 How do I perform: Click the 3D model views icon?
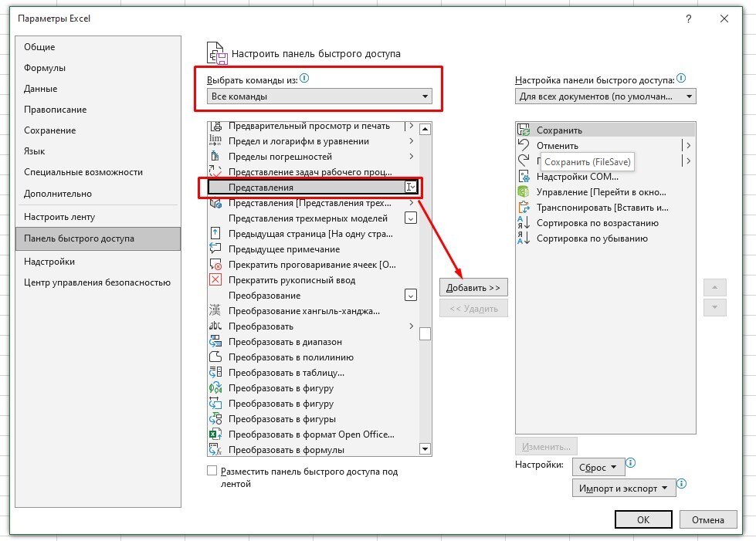click(215, 203)
